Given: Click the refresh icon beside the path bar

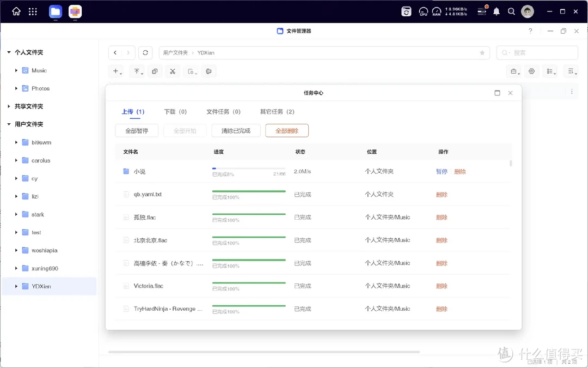Looking at the screenshot, I should pos(145,52).
